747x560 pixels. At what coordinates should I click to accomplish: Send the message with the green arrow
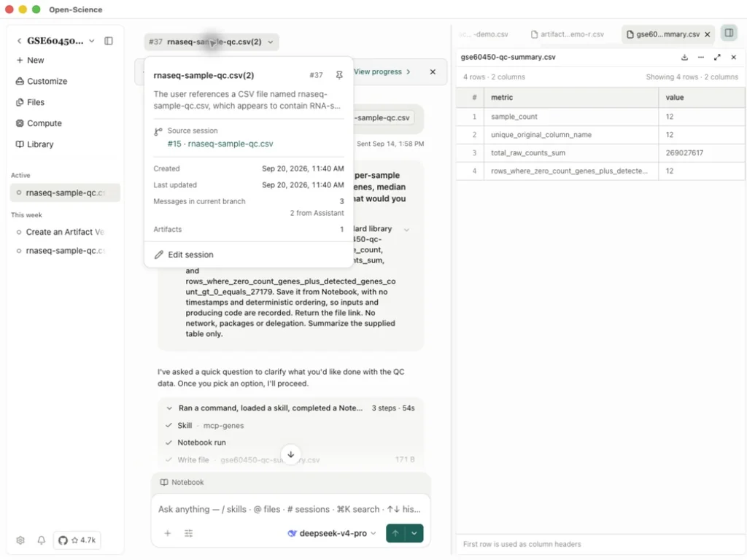pyautogui.click(x=395, y=533)
